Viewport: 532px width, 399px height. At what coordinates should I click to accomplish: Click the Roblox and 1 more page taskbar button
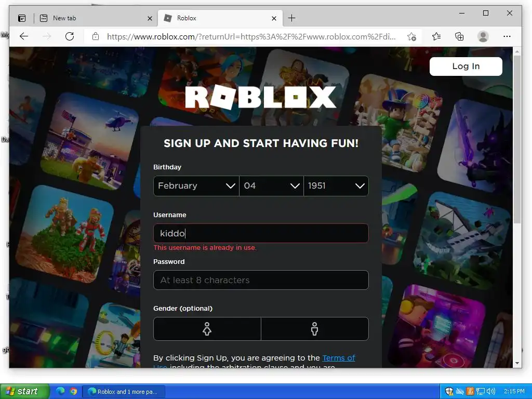[x=125, y=392]
